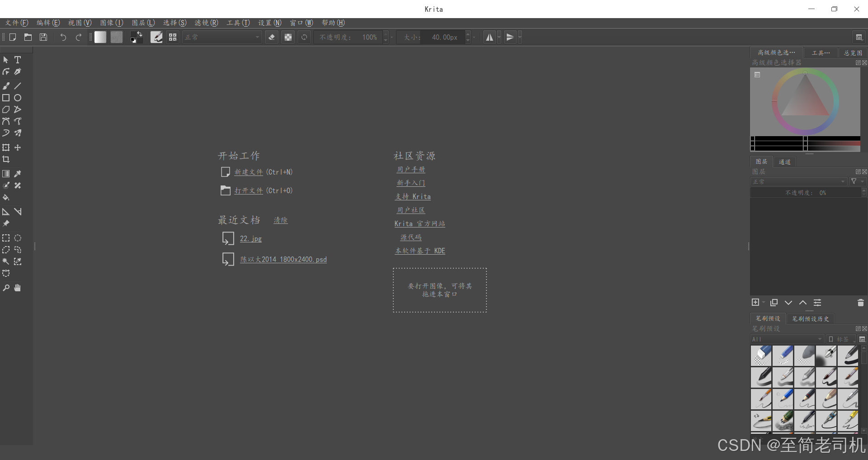868x460 pixels.
Task: Select the Freehand Path tool
Action: (x=18, y=121)
